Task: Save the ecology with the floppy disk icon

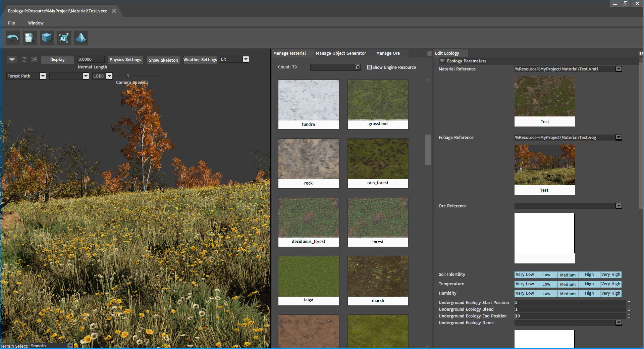Action: click(30, 38)
